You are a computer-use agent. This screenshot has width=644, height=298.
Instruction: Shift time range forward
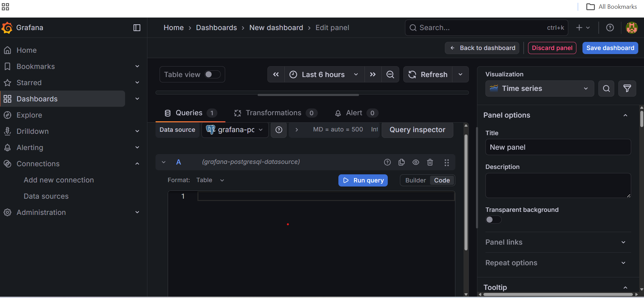373,74
